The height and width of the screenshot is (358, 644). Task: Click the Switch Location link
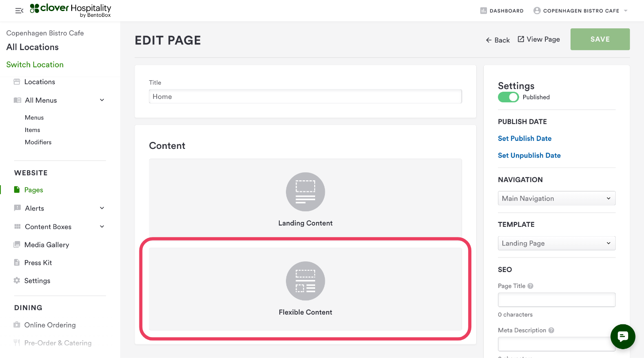pyautogui.click(x=35, y=65)
